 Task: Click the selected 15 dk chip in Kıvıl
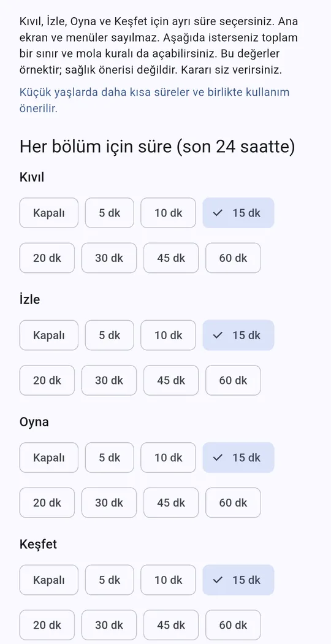[x=238, y=213]
